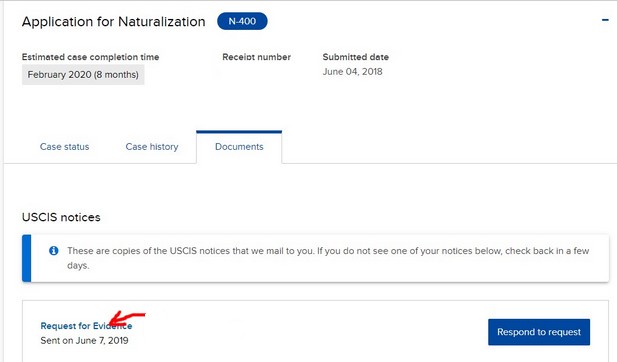
Task: Click the 'June 04, 2018' submitted date
Action: coord(353,72)
